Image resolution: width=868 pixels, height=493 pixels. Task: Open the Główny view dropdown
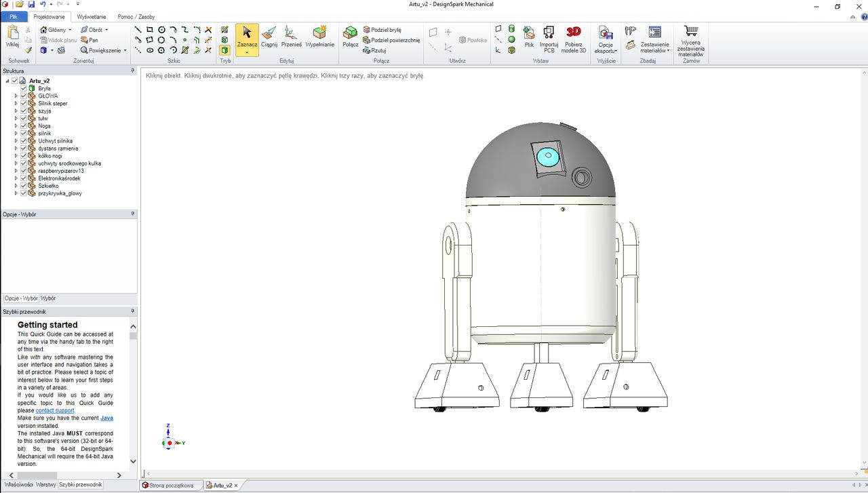[x=70, y=30]
